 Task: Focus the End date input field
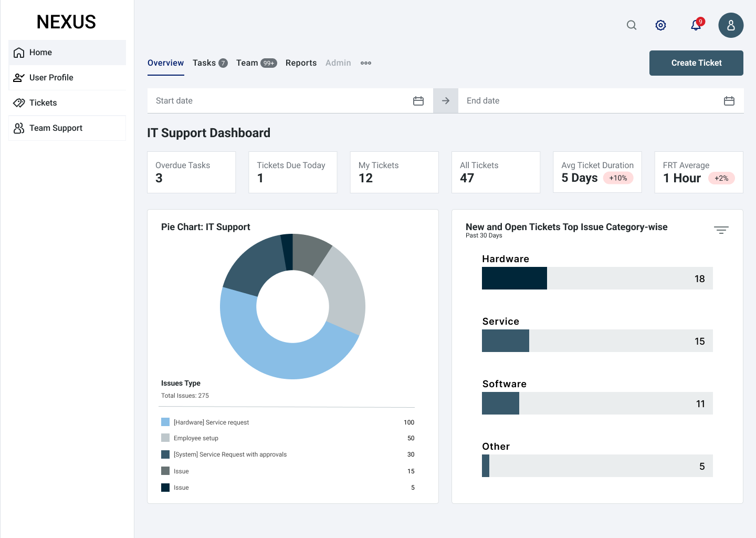pyautogui.click(x=601, y=101)
